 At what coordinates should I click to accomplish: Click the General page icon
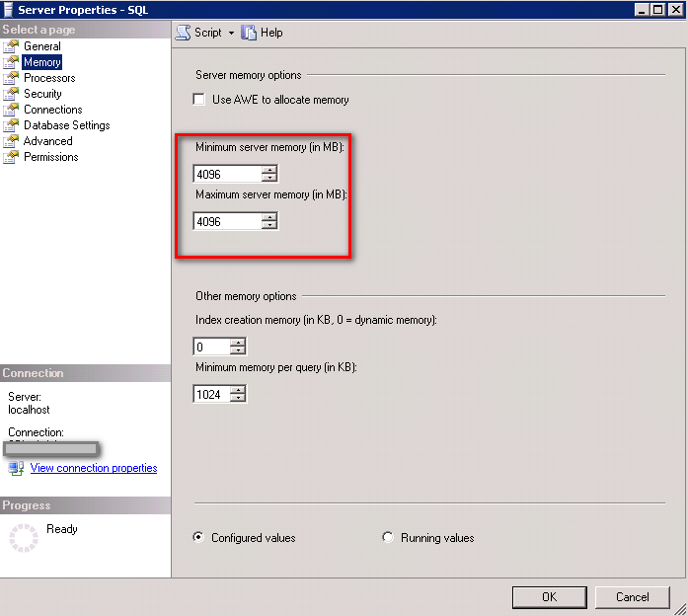(11, 46)
